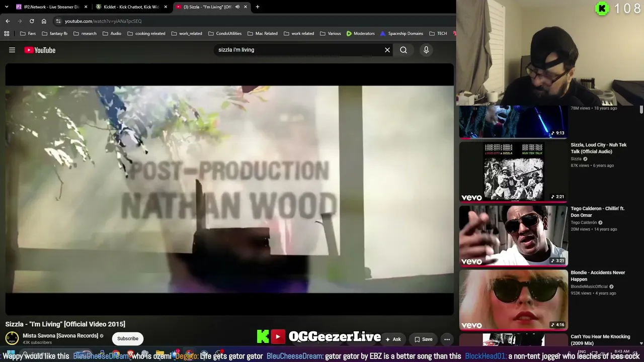The height and width of the screenshot is (362, 644).
Task: Open the cooking releated bookmark folder
Action: pos(146,33)
